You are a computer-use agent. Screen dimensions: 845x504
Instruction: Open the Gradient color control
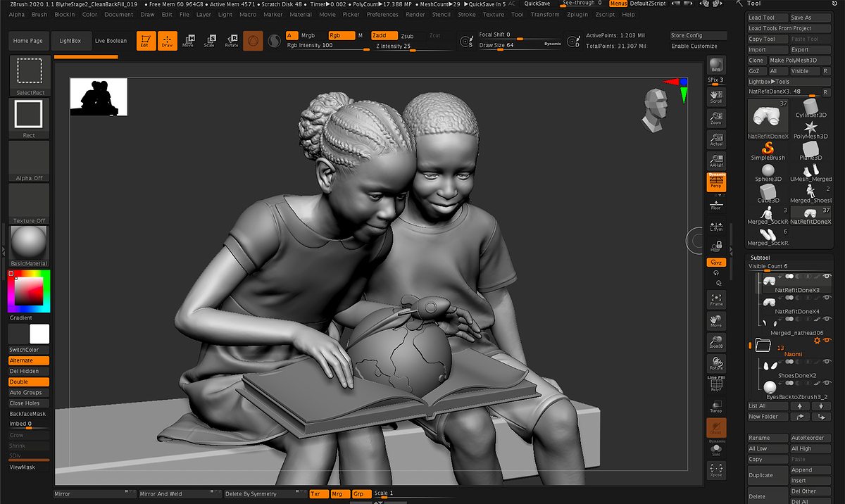tap(20, 317)
